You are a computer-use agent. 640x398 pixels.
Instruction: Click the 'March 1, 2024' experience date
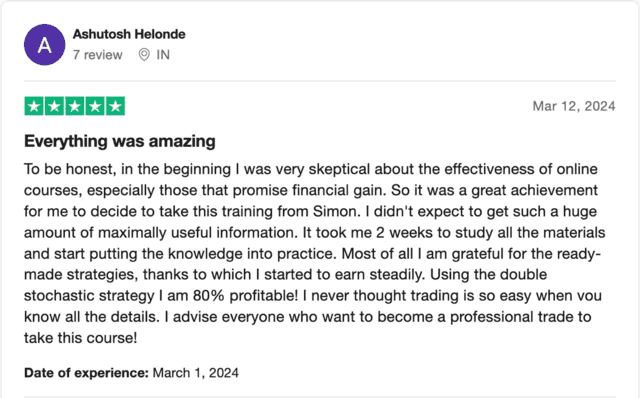pos(196,373)
